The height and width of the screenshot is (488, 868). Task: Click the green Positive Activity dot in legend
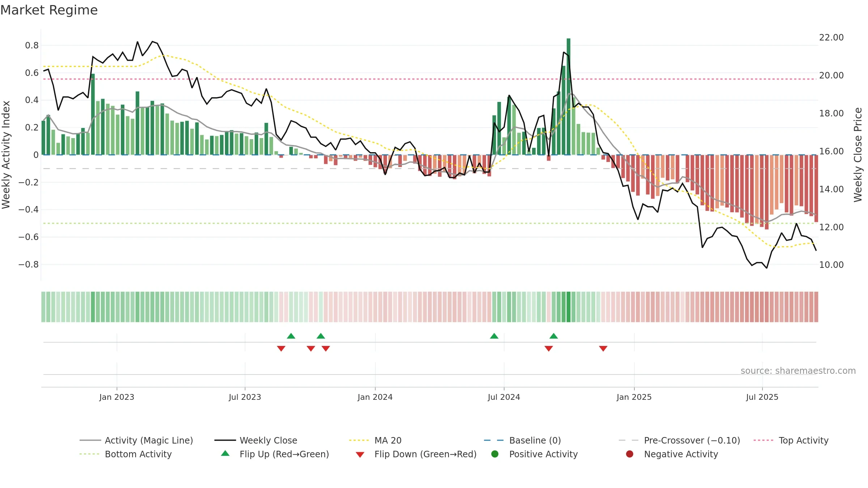coord(495,454)
